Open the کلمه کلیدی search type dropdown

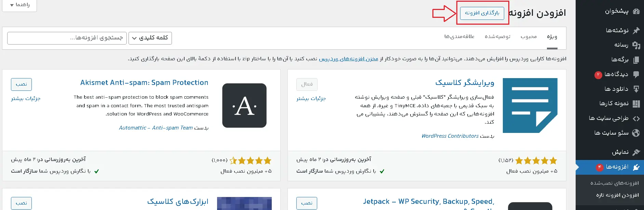[x=150, y=38]
